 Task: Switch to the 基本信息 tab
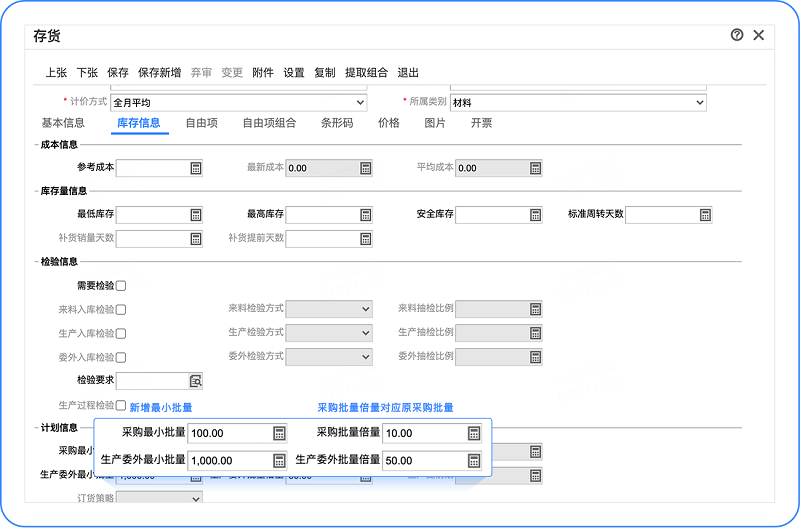coord(63,123)
